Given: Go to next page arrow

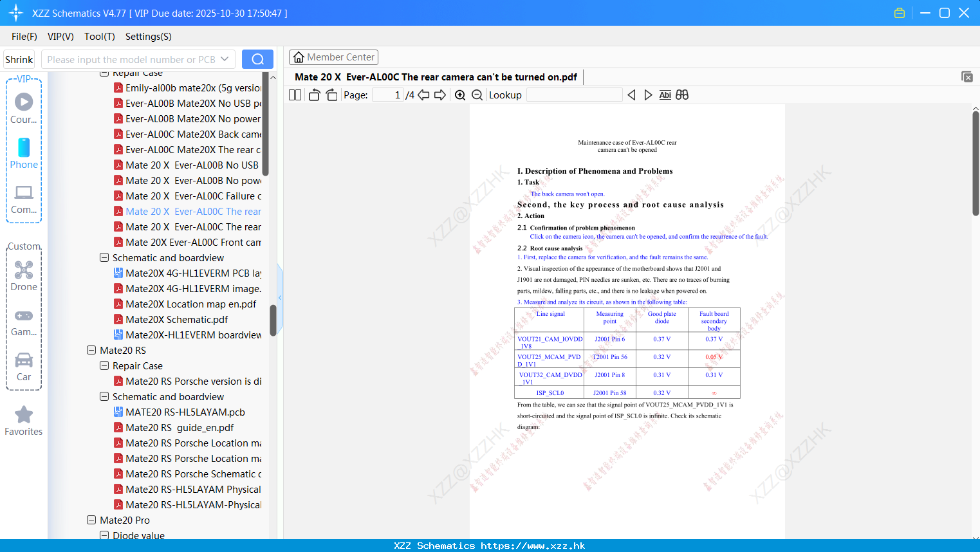Looking at the screenshot, I should [440, 95].
